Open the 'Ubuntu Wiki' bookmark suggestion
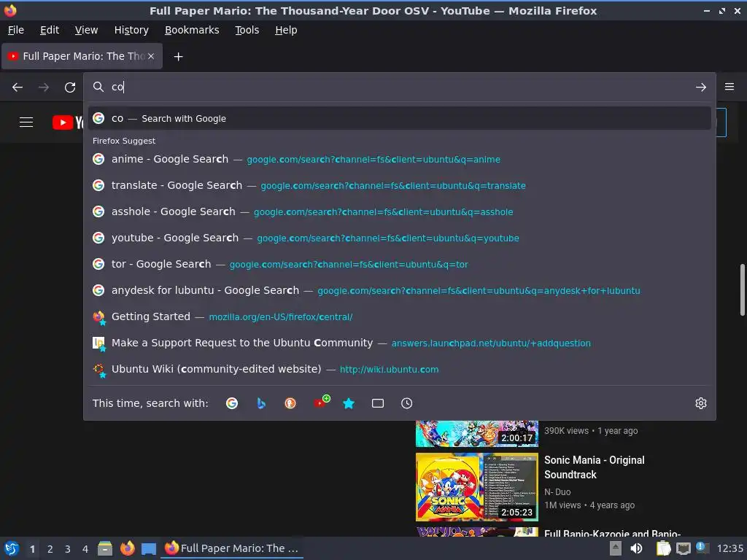 point(400,369)
